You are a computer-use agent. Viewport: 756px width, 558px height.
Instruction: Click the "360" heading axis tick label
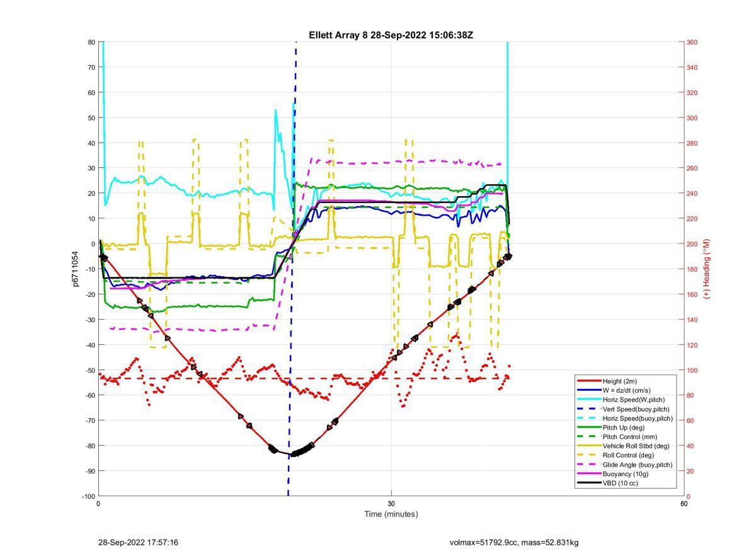pyautogui.click(x=692, y=42)
